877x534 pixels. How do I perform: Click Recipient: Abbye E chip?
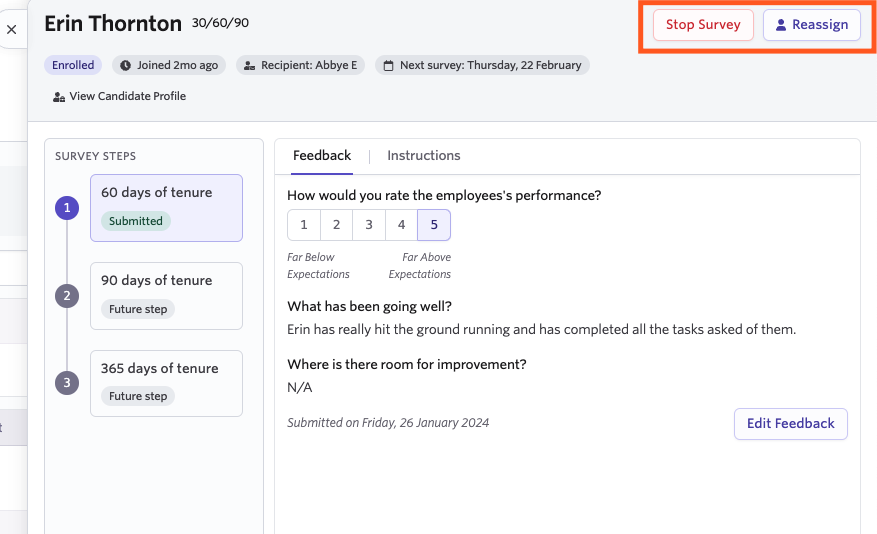tap(300, 65)
